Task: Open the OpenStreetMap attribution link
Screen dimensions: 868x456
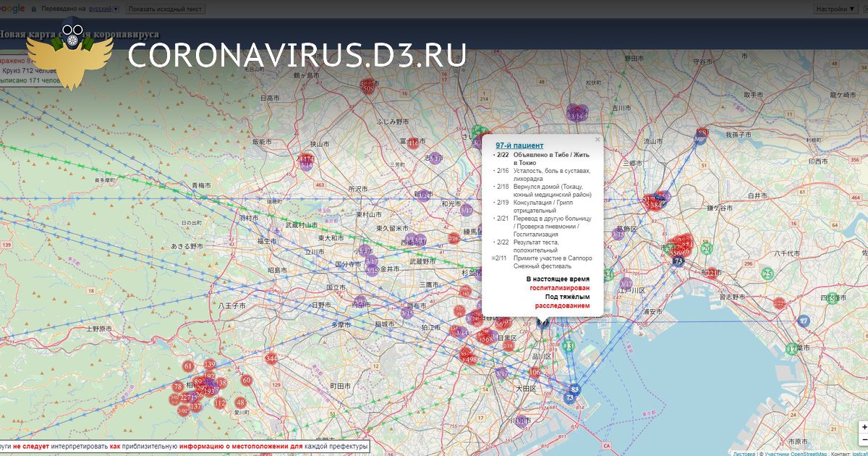Action: 808,453
